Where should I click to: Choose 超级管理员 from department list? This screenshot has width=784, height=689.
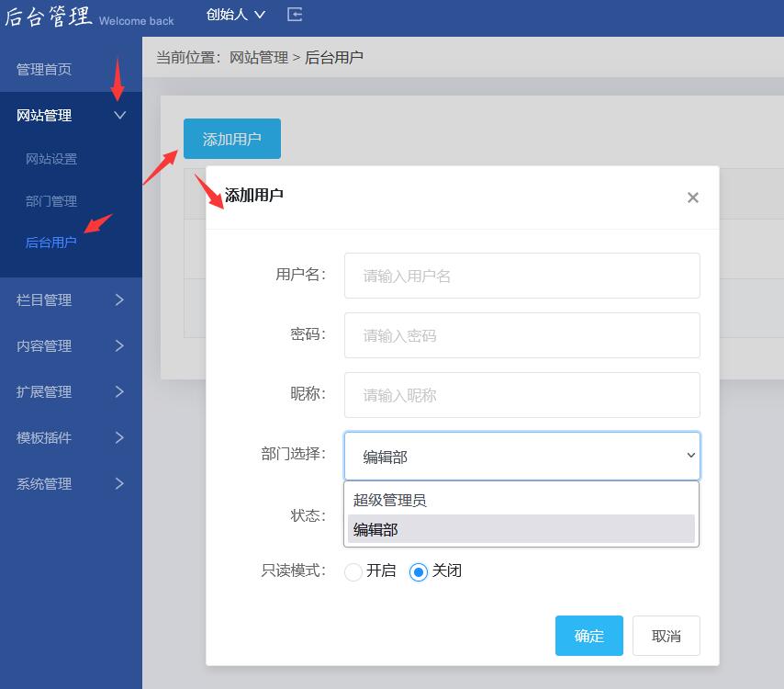click(x=390, y=501)
